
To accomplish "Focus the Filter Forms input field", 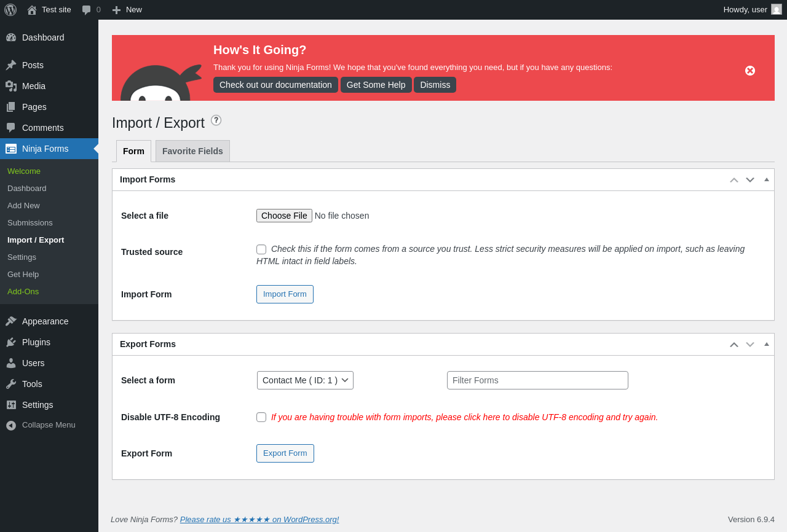I will 537,380.
